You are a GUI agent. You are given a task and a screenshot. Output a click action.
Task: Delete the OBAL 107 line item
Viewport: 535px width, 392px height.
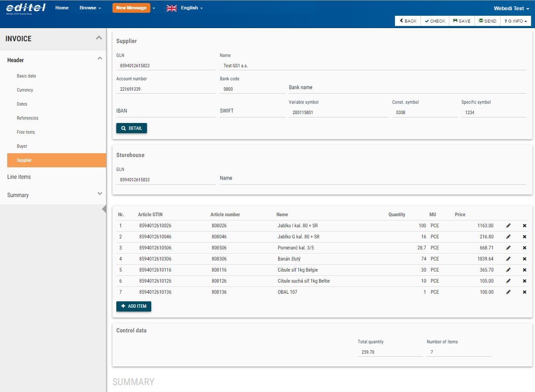[524, 292]
